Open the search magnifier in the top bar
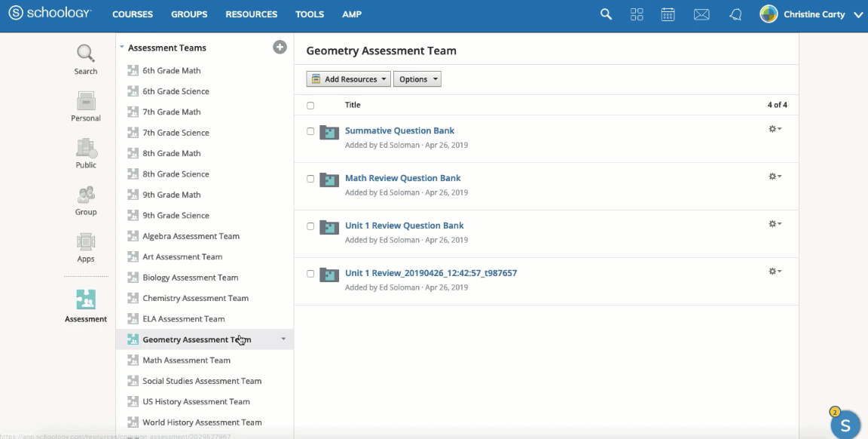Image resolution: width=868 pixels, height=439 pixels. click(606, 14)
